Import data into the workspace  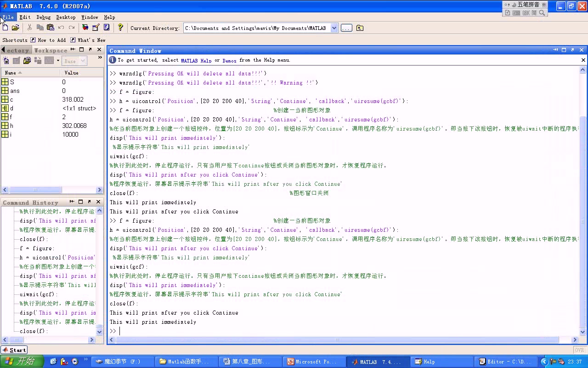point(27,61)
